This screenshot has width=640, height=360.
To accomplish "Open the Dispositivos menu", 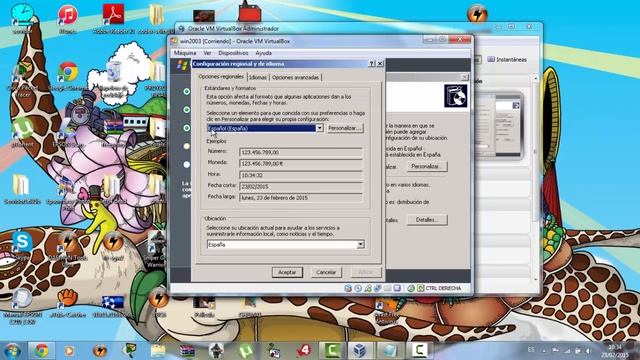I will pyautogui.click(x=233, y=53).
